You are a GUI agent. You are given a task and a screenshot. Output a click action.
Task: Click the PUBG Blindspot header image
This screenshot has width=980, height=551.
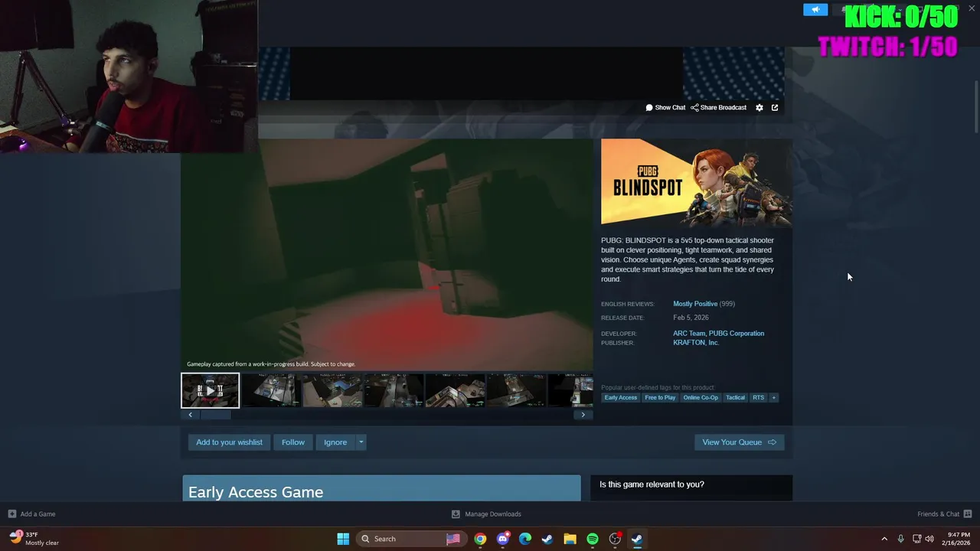(x=697, y=182)
